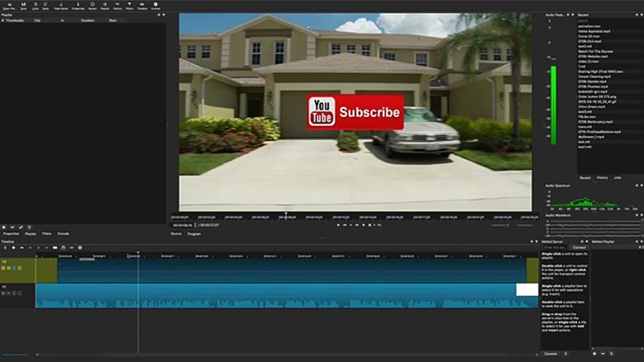Click the timeline remove minus icon
This screenshot has height=362, width=644.
(22, 247)
